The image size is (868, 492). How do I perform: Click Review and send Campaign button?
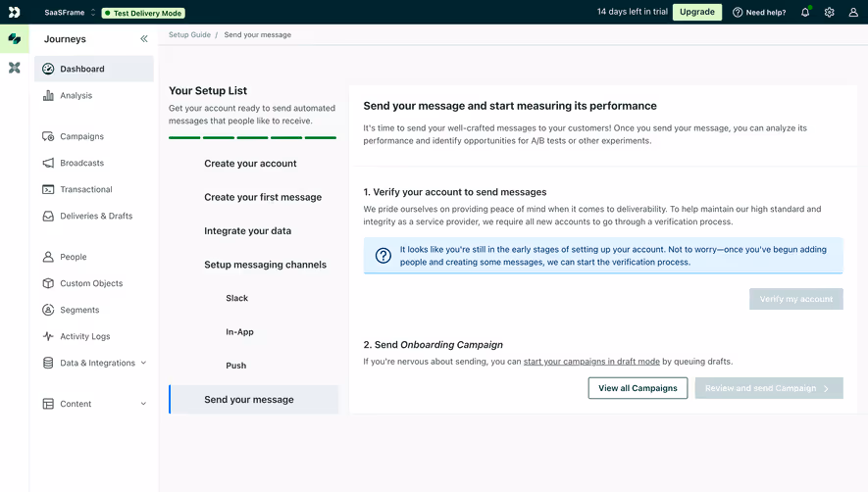769,388
